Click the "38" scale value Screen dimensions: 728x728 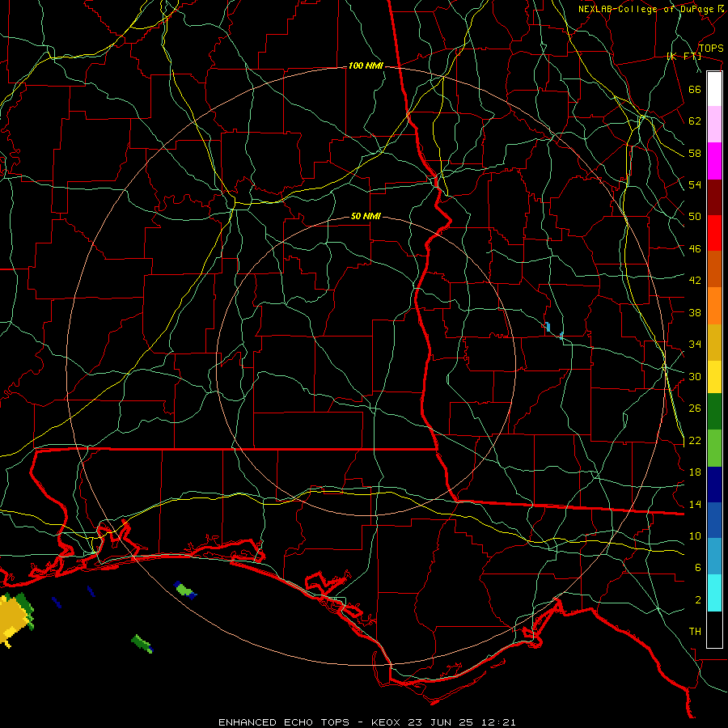695,312
